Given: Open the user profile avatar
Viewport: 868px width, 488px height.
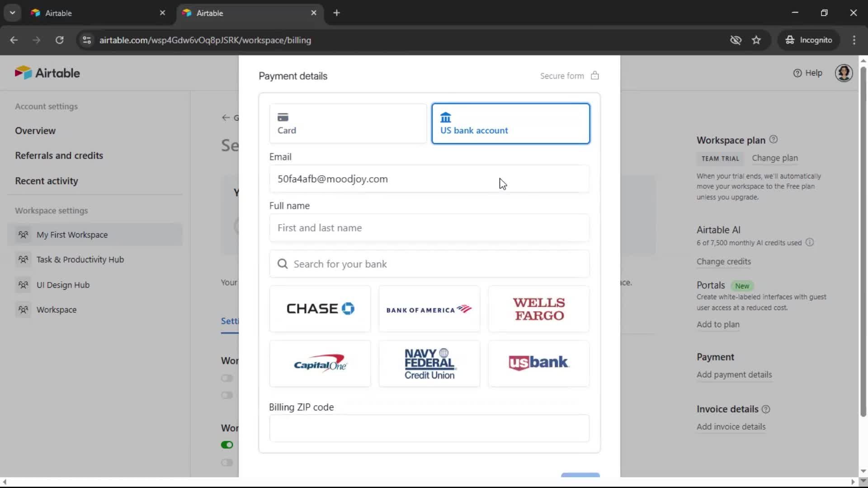Looking at the screenshot, I should pyautogui.click(x=844, y=73).
